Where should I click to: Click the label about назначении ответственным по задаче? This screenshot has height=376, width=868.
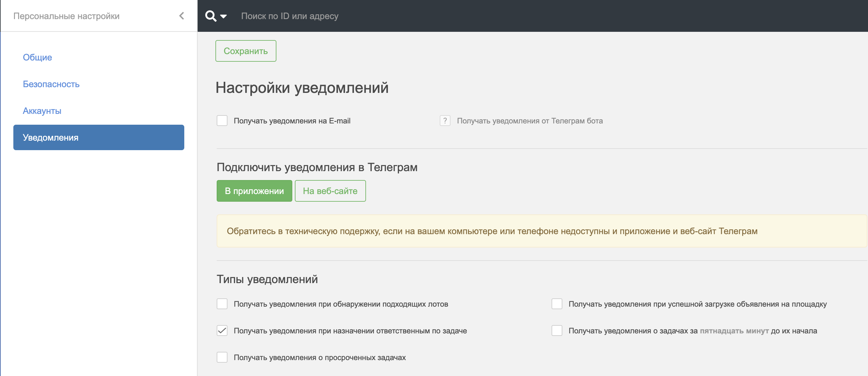tap(350, 331)
